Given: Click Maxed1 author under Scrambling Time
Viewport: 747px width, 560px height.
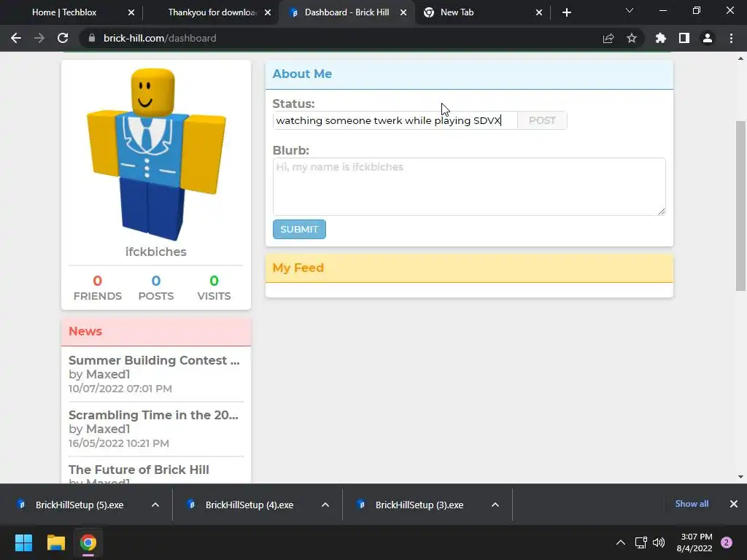Looking at the screenshot, I should [108, 429].
